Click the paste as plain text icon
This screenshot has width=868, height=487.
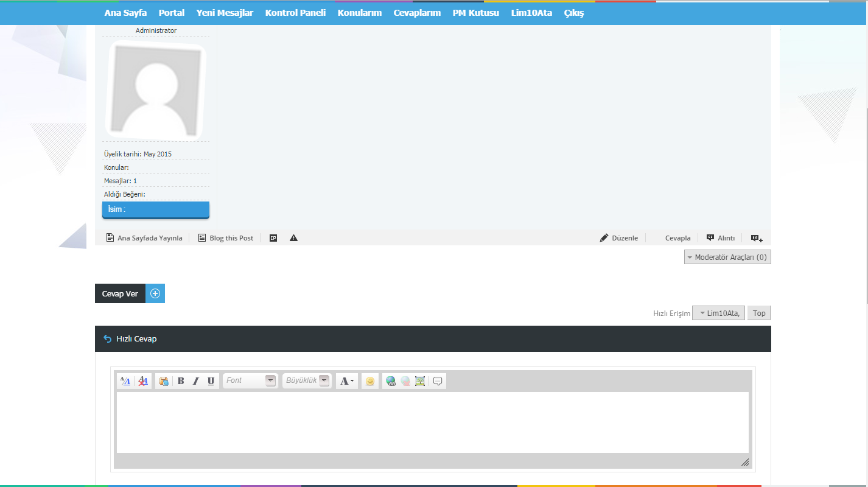click(x=164, y=381)
